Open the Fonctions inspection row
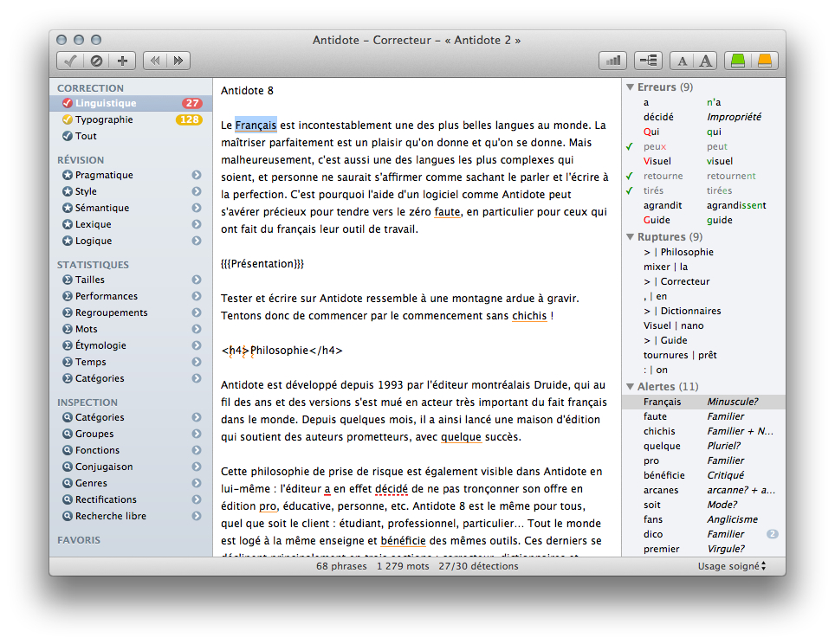This screenshot has height=644, width=835. (131, 450)
